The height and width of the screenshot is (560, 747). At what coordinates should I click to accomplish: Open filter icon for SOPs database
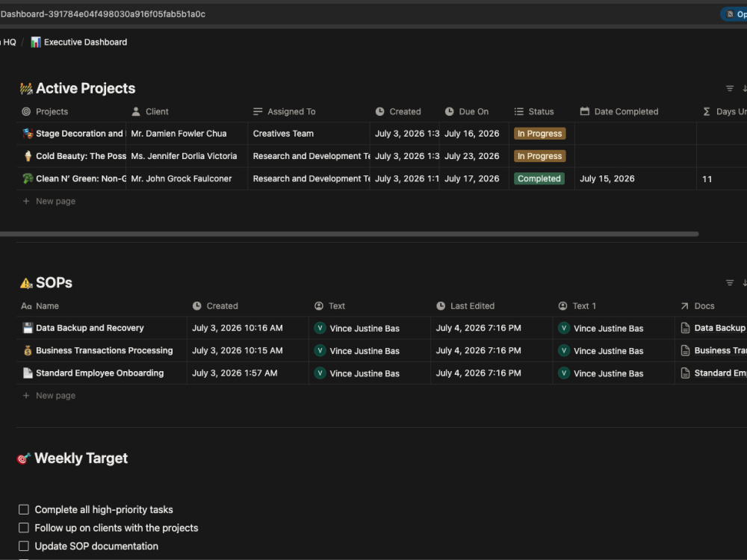[729, 283]
